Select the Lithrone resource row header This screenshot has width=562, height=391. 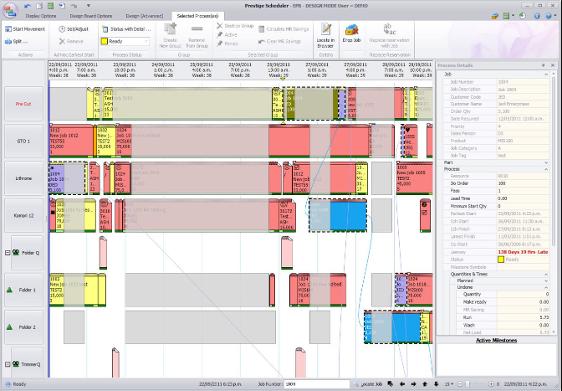[x=24, y=178]
